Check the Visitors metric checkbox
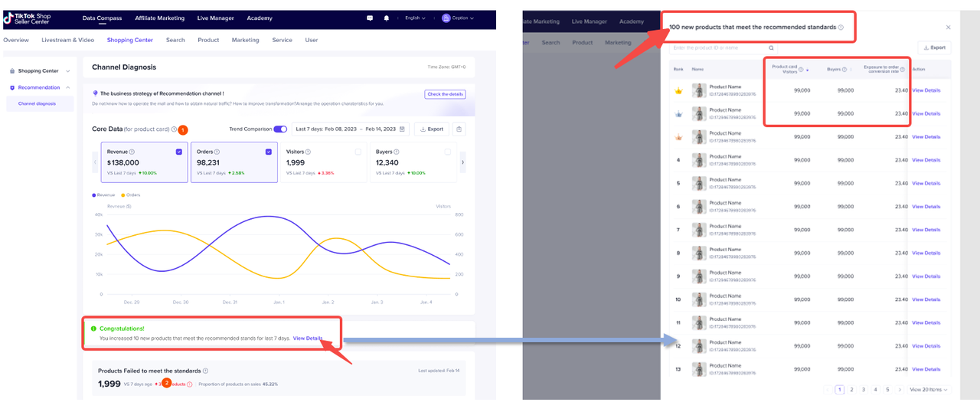980x412 pixels. click(x=358, y=152)
